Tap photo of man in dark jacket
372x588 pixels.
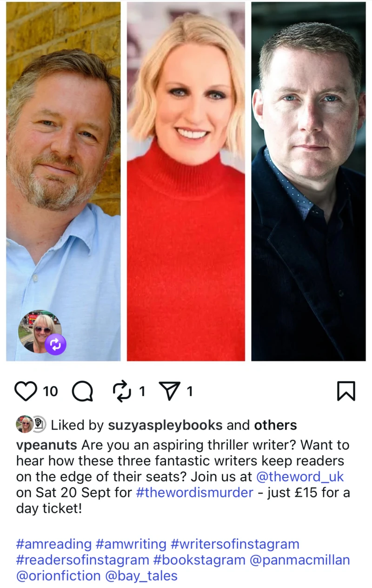pyautogui.click(x=308, y=181)
